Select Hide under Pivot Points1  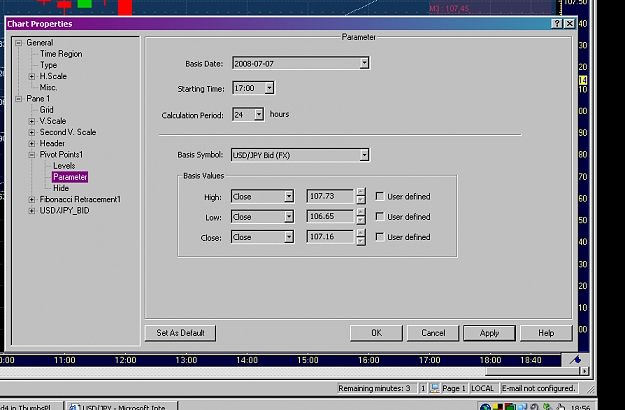tap(61, 188)
